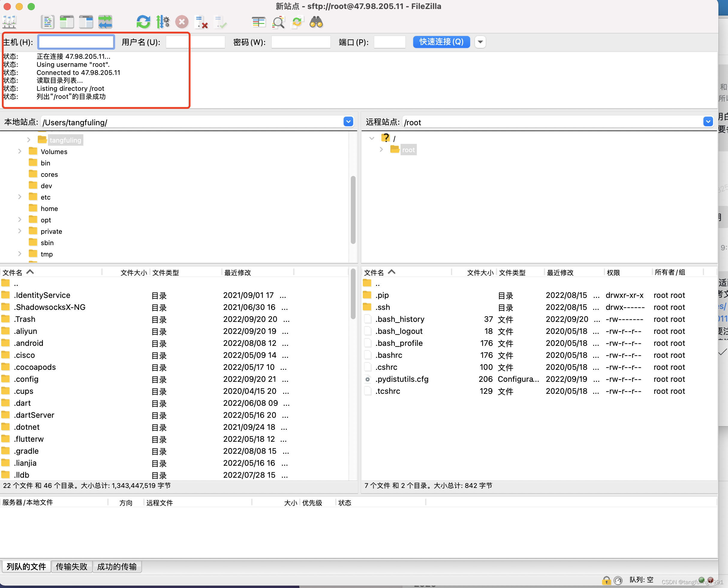The width and height of the screenshot is (728, 588).
Task: Click the host input field
Action: pyautogui.click(x=76, y=42)
